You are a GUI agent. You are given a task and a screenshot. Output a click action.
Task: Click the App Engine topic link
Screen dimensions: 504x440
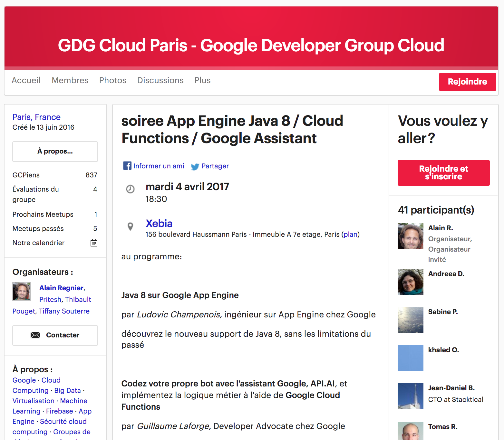[52, 416]
